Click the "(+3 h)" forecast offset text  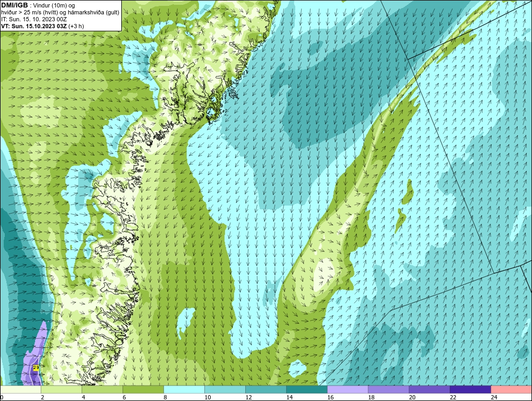point(76,26)
